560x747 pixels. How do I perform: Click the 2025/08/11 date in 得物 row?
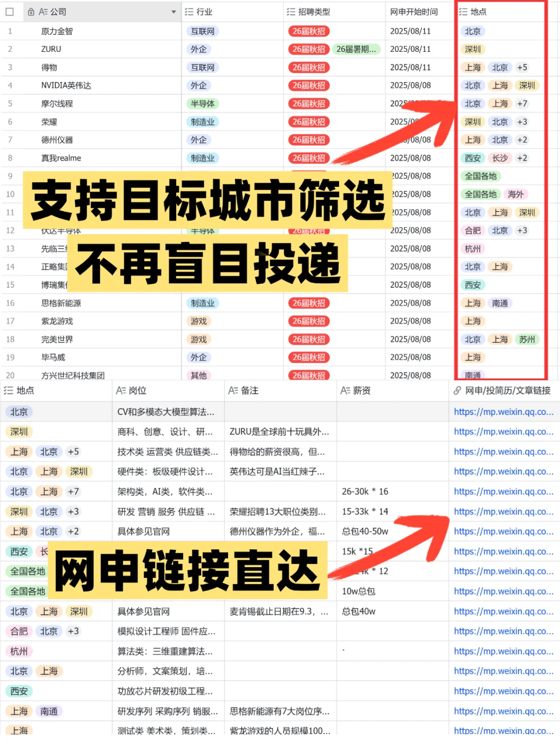pyautogui.click(x=410, y=67)
